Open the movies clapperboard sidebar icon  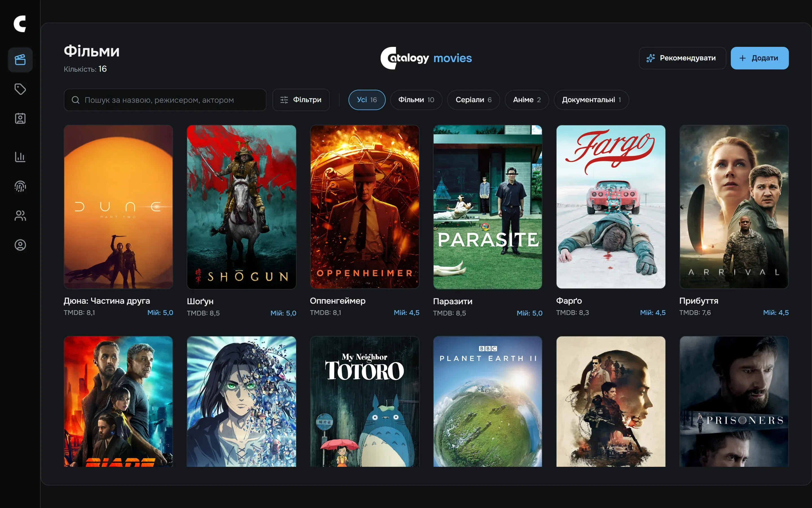[x=20, y=60]
